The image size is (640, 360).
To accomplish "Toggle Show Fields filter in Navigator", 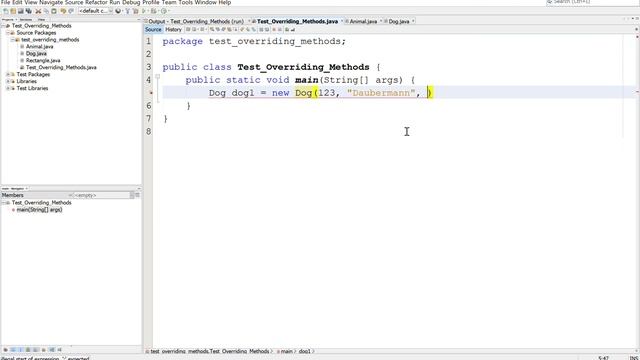I will (x=13, y=350).
